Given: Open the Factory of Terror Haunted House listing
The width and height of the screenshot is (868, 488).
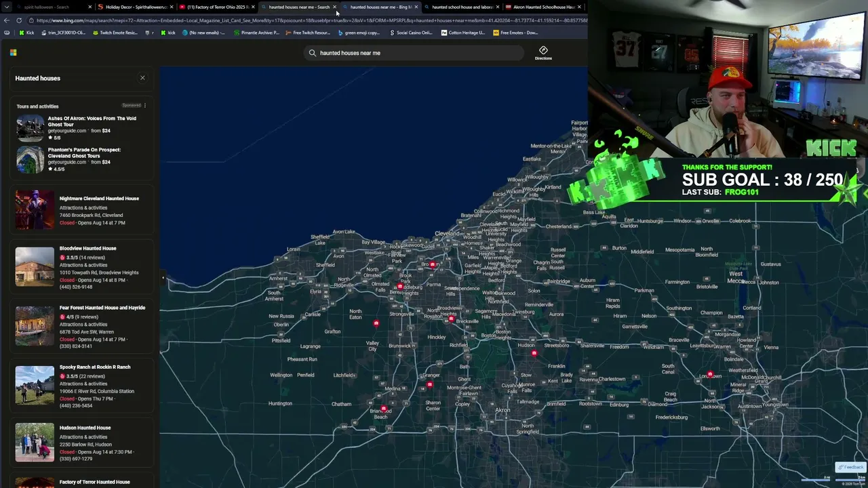Looking at the screenshot, I should click(x=94, y=482).
